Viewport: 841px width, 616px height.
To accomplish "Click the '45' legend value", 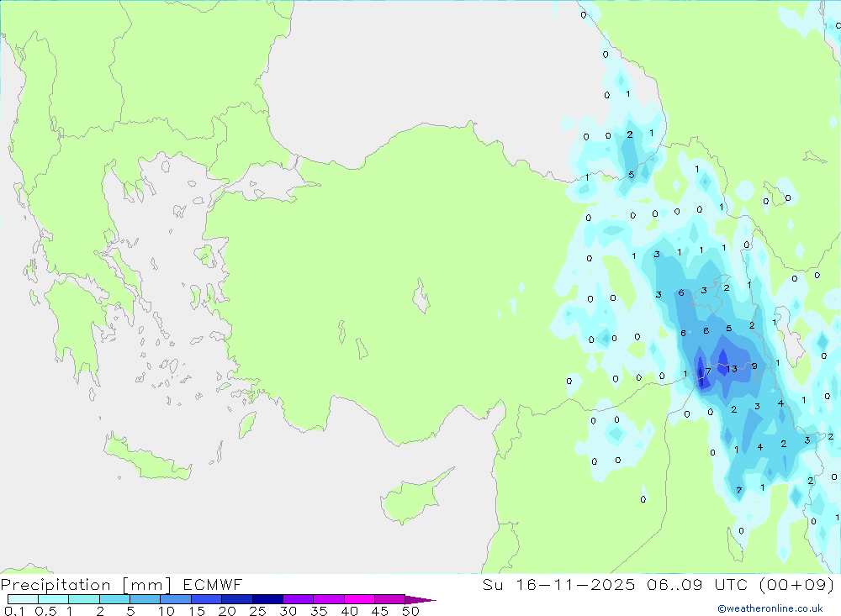I will pos(380,611).
